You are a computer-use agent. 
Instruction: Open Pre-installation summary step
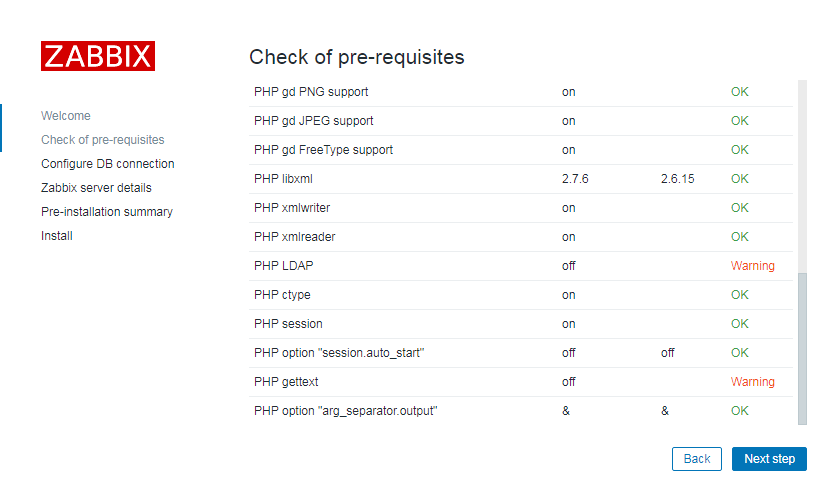tap(107, 212)
